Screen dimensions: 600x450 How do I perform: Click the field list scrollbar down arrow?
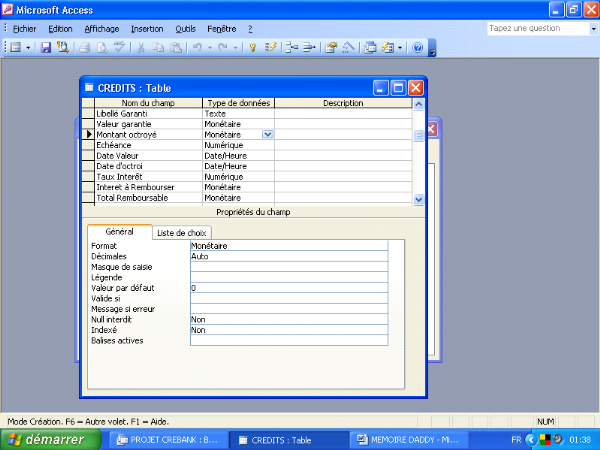point(419,199)
